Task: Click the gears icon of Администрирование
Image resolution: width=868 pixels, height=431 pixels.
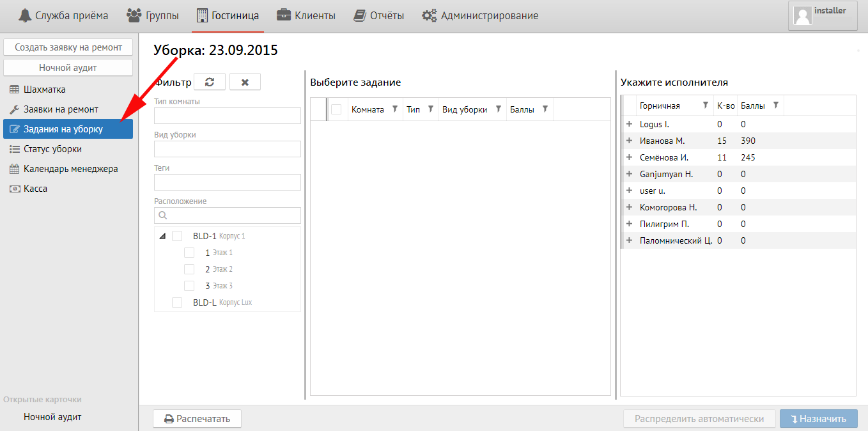Action: [x=429, y=15]
